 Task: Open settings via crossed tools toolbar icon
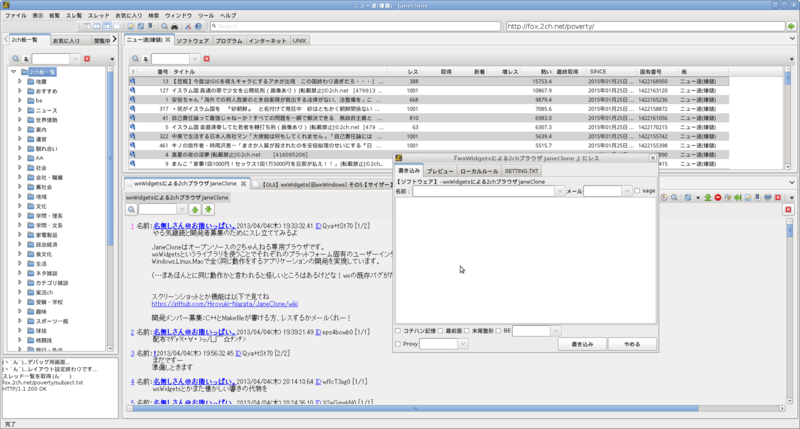click(x=188, y=26)
